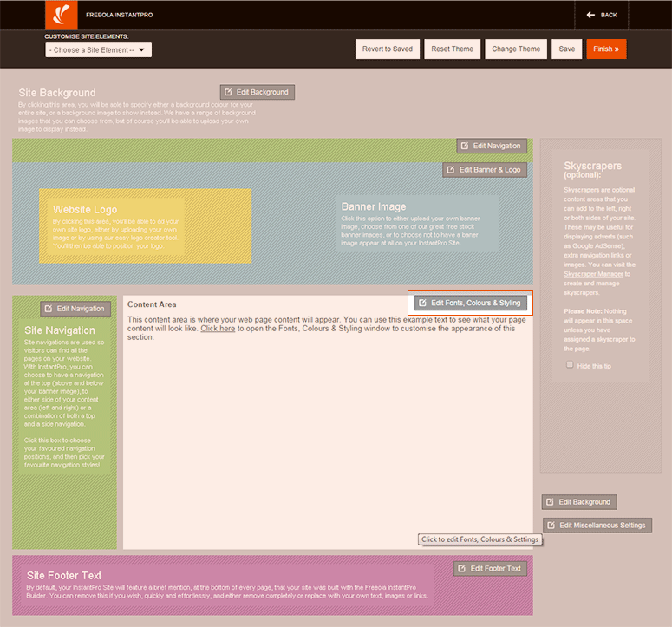Click Edit Background button near Site Background

coord(258,92)
